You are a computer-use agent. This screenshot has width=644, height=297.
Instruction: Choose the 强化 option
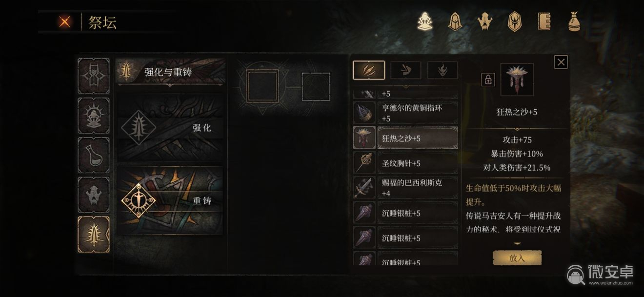click(171, 128)
